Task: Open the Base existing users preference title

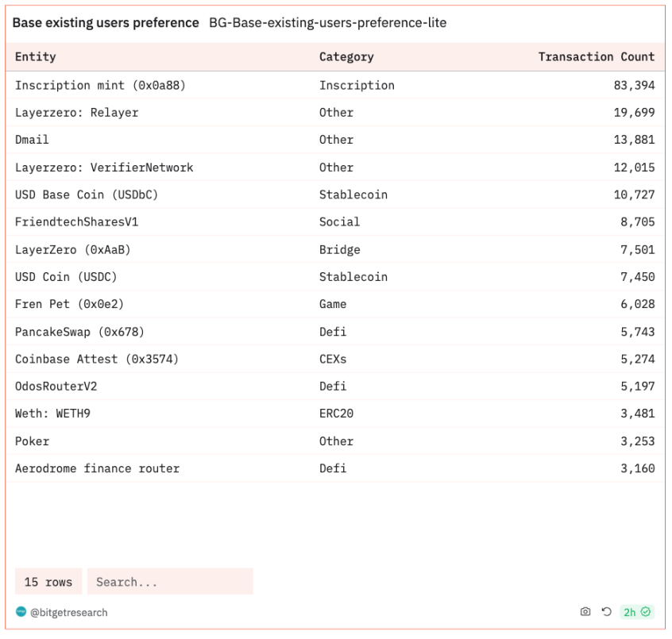Action: pos(106,23)
